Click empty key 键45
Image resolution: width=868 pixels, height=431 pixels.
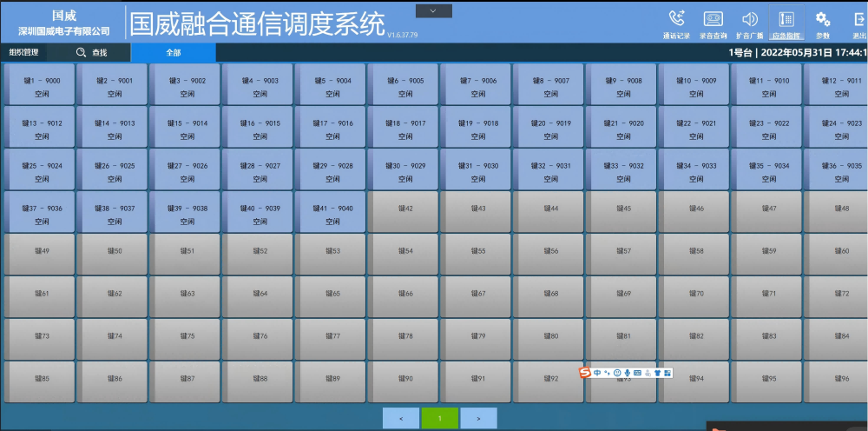(621, 212)
